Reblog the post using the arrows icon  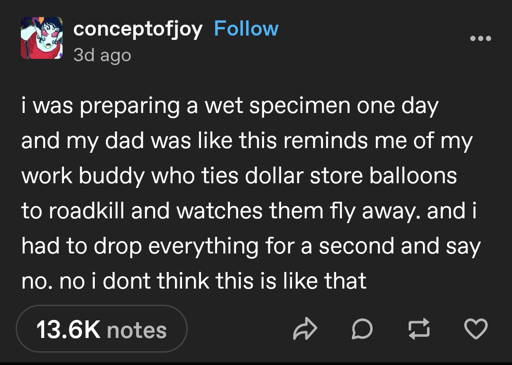[419, 329]
